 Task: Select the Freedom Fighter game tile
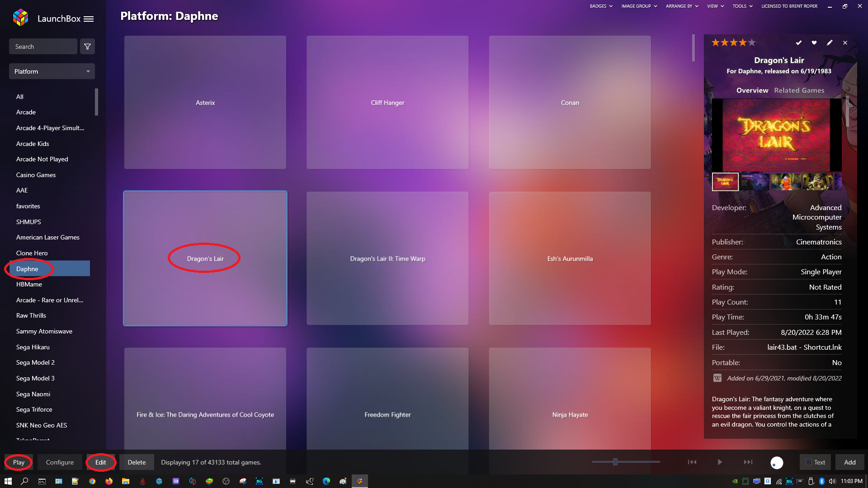click(387, 399)
